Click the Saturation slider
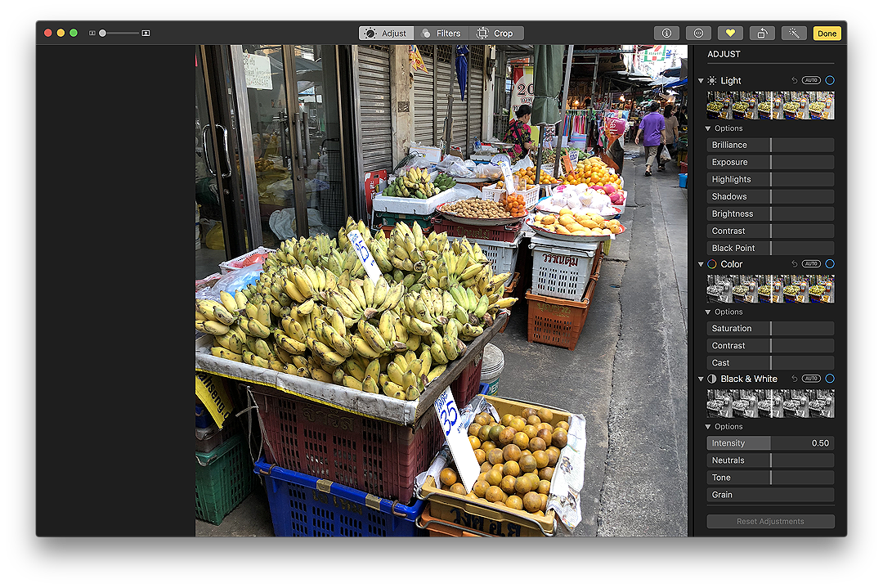This screenshot has height=588, width=883. (770, 329)
